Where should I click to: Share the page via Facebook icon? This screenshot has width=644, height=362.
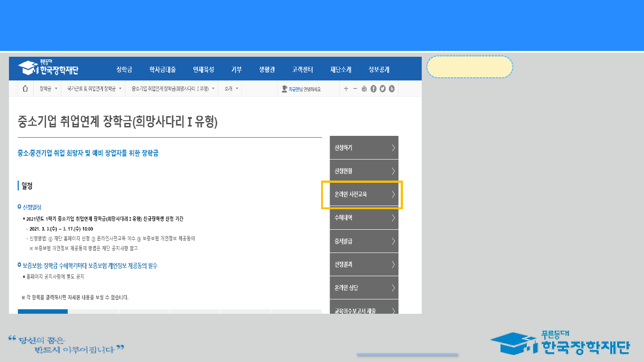[373, 89]
